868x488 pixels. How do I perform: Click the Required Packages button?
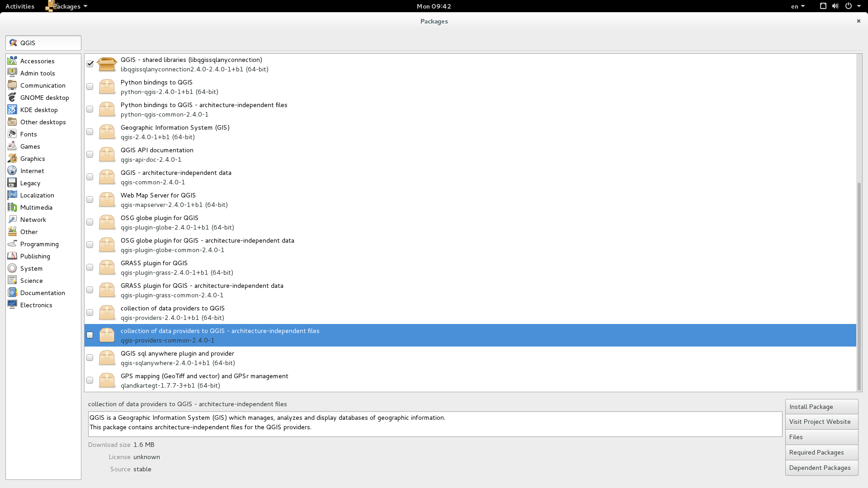821,452
